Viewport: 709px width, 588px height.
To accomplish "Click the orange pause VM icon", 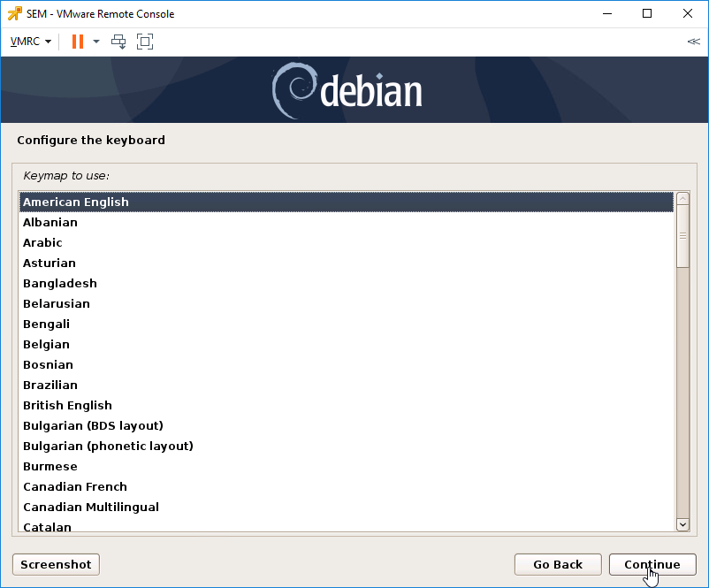I will tap(78, 42).
